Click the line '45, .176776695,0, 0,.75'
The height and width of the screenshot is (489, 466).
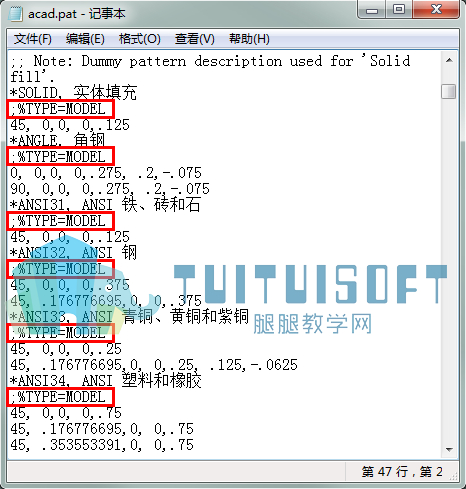[x=102, y=429]
